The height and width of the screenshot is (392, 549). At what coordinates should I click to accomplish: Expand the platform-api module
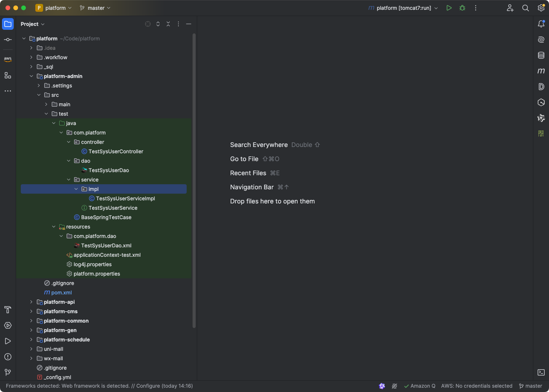pos(31,302)
